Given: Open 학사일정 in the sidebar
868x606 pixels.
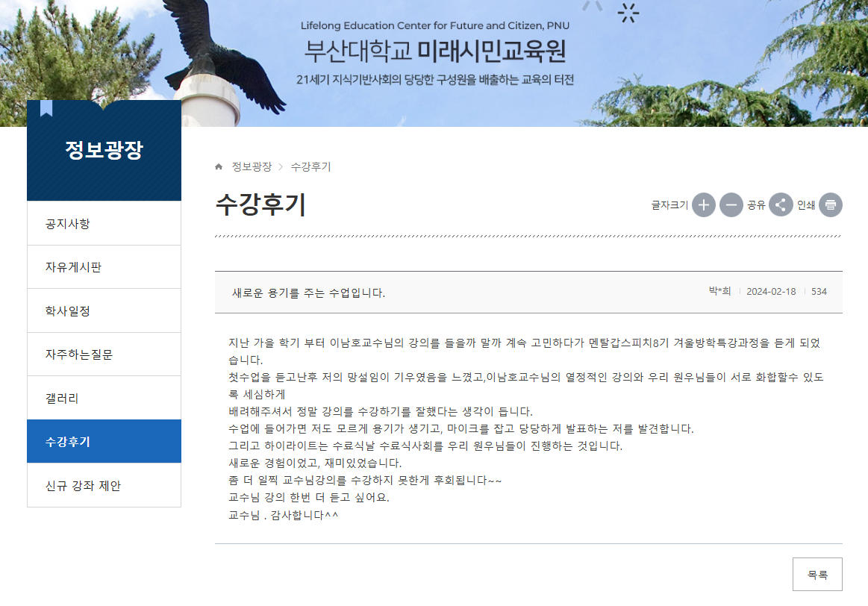Looking at the screenshot, I should 104,311.
